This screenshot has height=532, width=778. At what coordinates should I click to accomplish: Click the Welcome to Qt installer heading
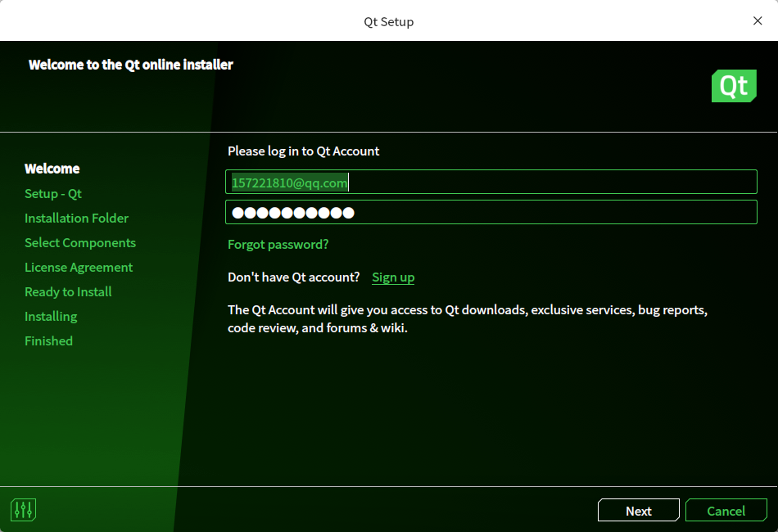click(130, 64)
